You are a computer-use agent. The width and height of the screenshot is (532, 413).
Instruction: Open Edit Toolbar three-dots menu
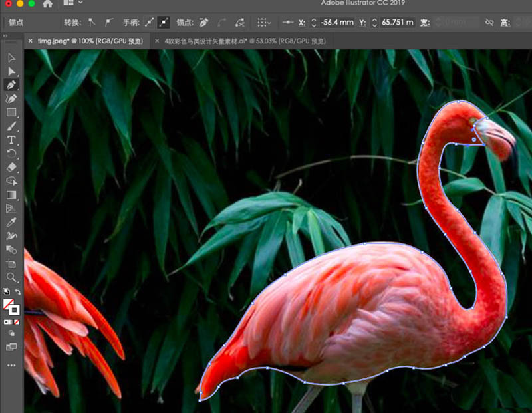[x=11, y=365]
